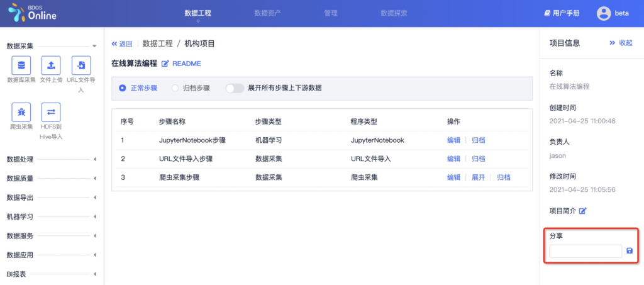644x285 pixels.
Task: Choose the HDFS到Hive导入 transfer icon
Action: 51,112
